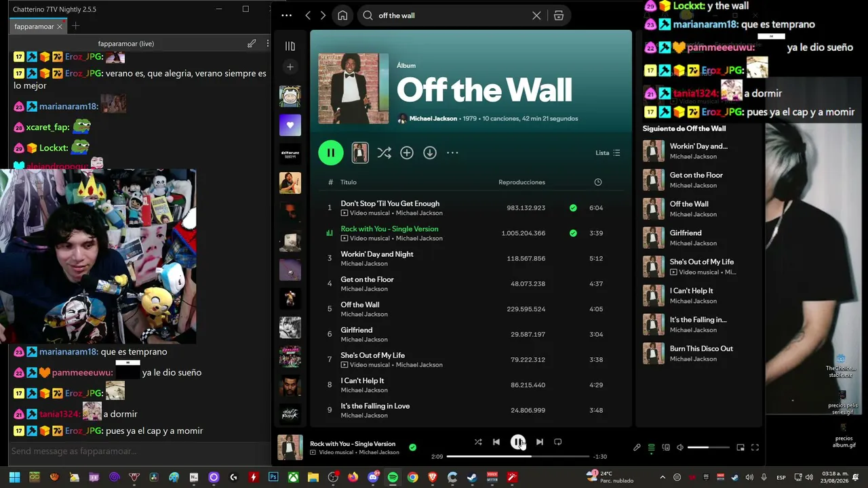Screen dimensions: 868x488
Task: Open more options for the album
Action: (x=452, y=153)
